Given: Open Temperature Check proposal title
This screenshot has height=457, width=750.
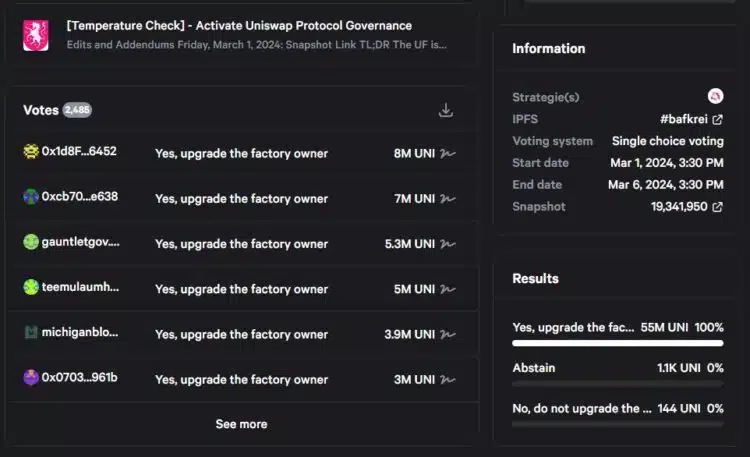Looking at the screenshot, I should click(239, 25).
